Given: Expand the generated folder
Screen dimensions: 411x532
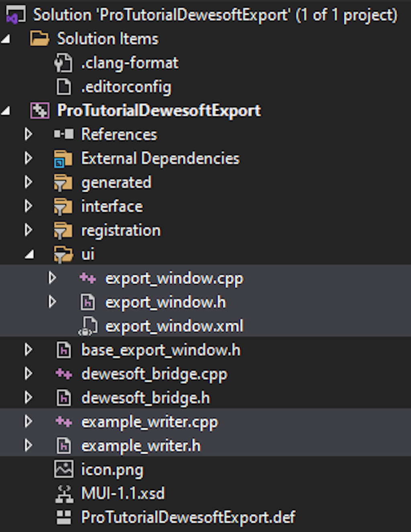Looking at the screenshot, I should coord(28,182).
